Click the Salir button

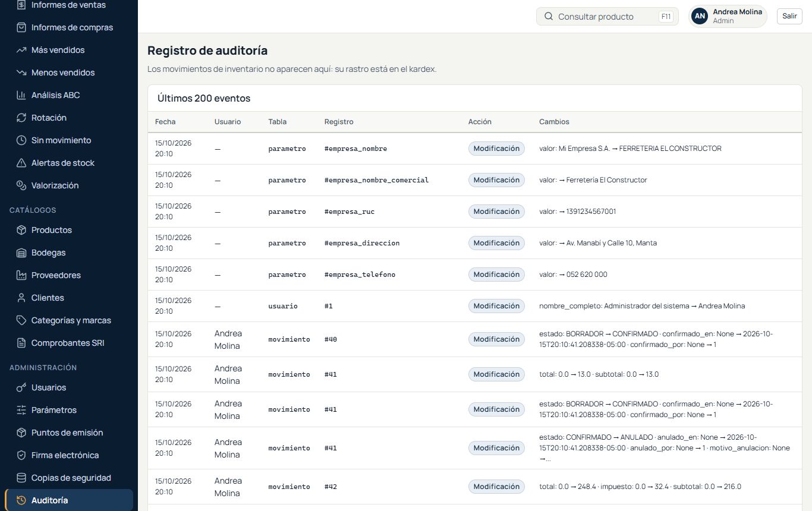point(789,16)
